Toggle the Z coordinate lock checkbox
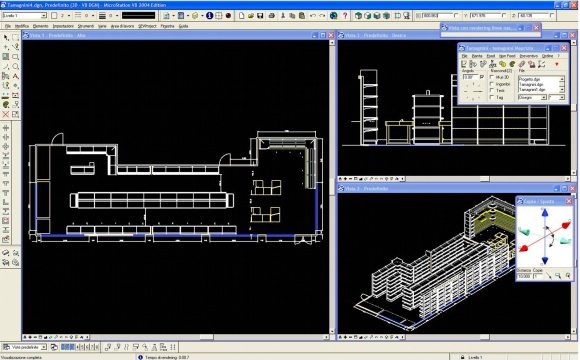 coord(552,16)
